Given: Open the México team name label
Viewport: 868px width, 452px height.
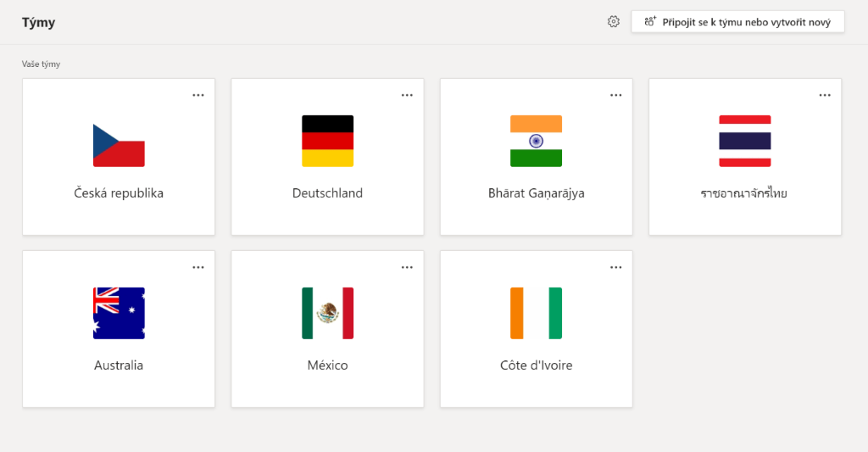Looking at the screenshot, I should point(327,366).
